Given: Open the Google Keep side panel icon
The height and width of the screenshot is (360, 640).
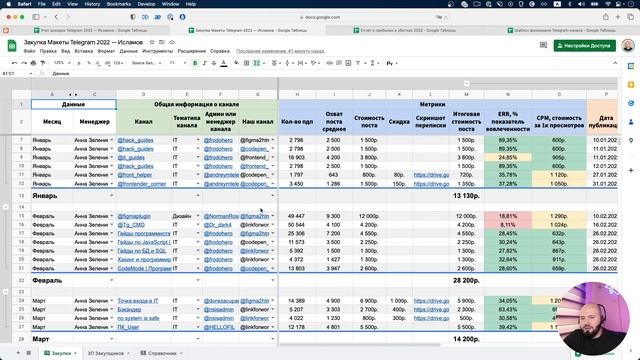Looking at the screenshot, I should click(631, 84).
